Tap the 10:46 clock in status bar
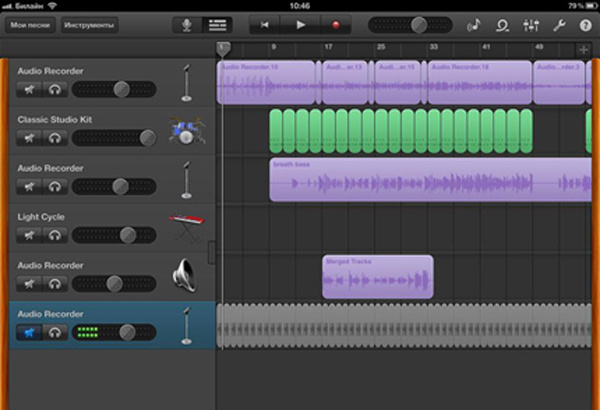The image size is (600, 410). point(300,6)
